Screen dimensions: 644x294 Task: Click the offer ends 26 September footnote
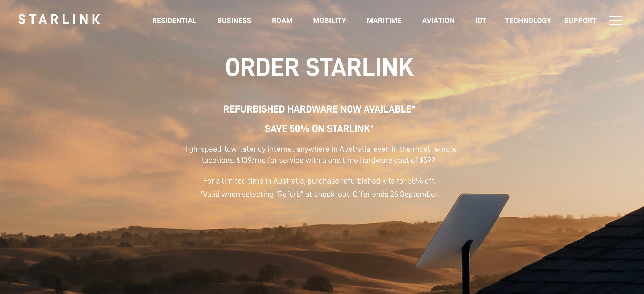point(319,194)
